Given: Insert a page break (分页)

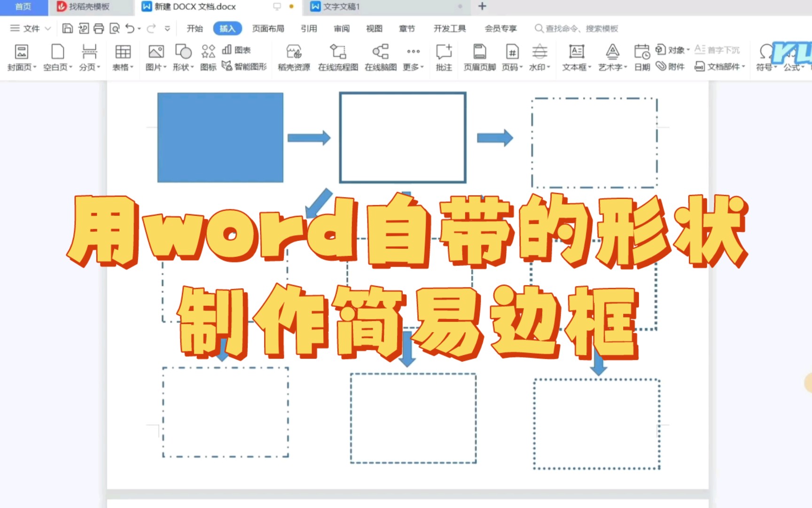Looking at the screenshot, I should pos(89,57).
